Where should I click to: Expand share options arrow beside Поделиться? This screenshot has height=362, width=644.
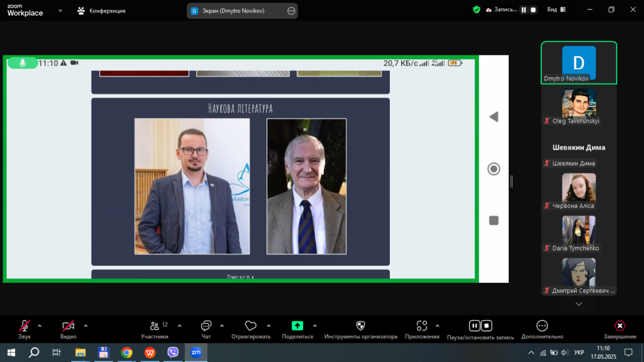pyautogui.click(x=314, y=326)
